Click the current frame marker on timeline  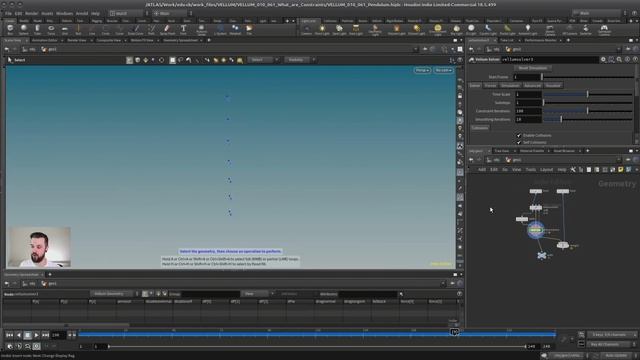pos(454,332)
